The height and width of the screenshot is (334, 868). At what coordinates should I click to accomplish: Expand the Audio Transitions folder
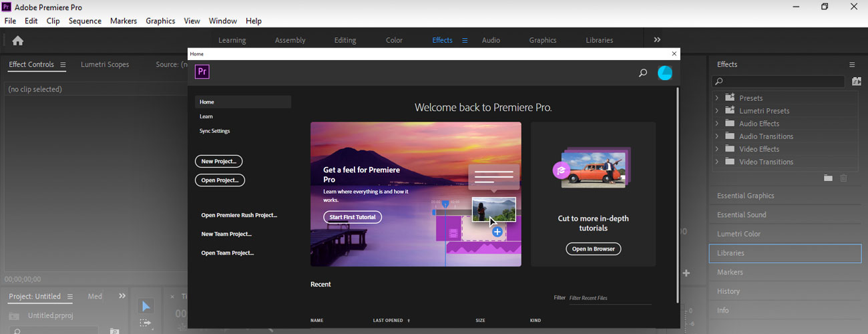click(x=717, y=136)
